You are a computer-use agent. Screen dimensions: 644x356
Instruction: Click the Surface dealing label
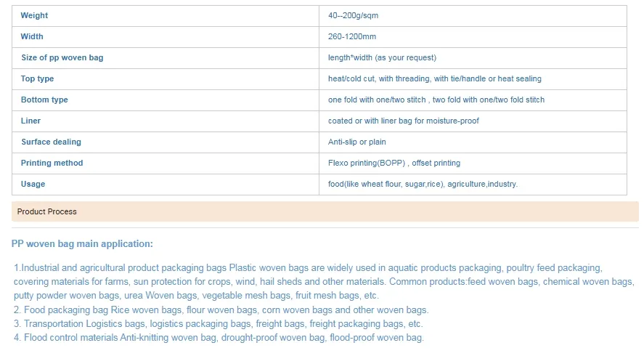point(51,142)
